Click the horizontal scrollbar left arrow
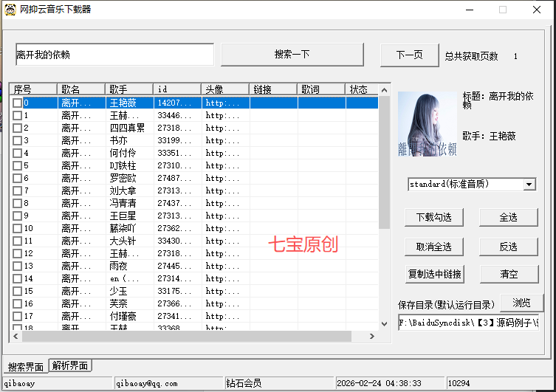This screenshot has height=392, width=556. [16, 336]
